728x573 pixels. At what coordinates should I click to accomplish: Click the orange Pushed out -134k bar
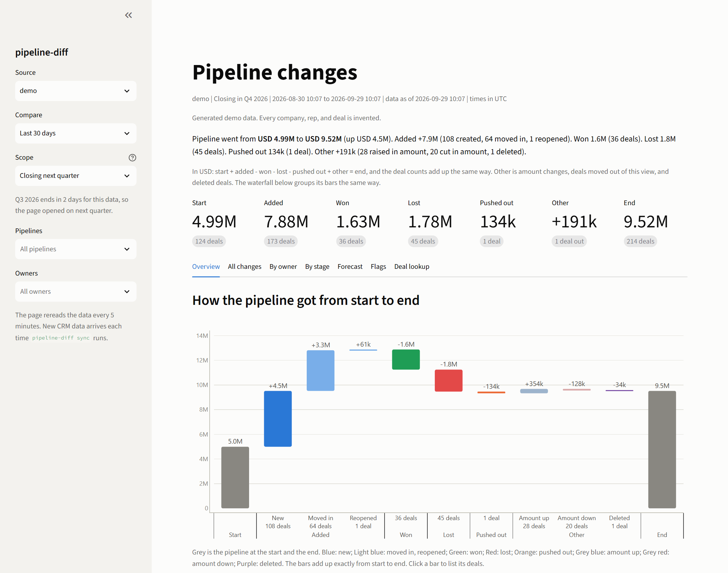pos(491,392)
